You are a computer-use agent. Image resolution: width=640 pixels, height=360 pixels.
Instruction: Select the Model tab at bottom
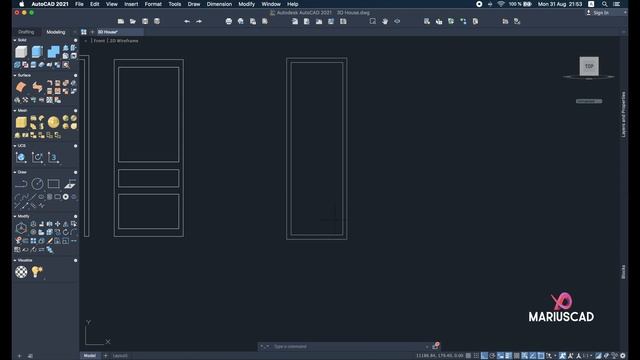(x=90, y=356)
